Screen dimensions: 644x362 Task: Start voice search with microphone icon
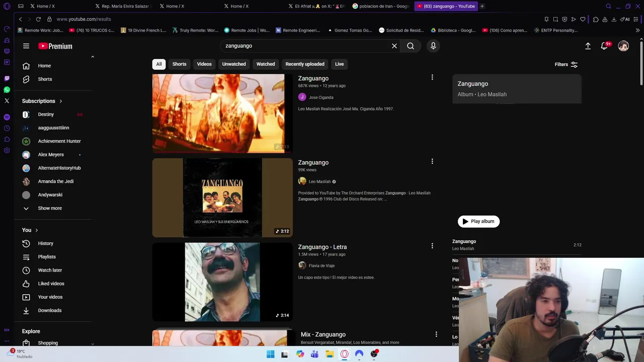433,46
